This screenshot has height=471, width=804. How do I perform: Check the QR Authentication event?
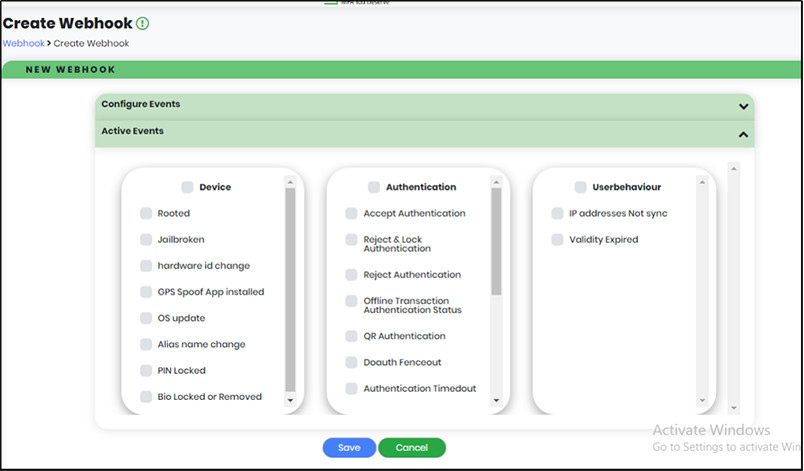351,336
